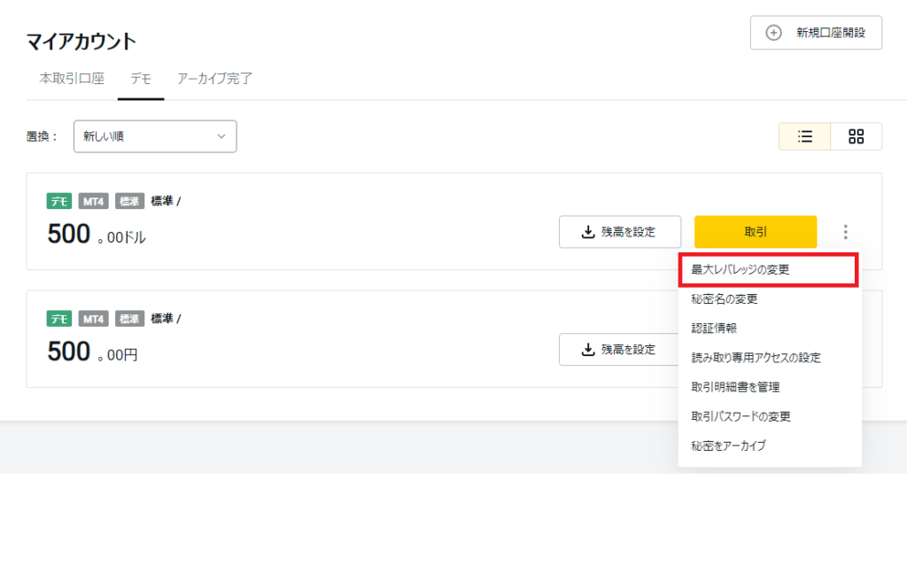Open the アーカイブ完了 tab
The image size is (907, 588).
pos(214,79)
